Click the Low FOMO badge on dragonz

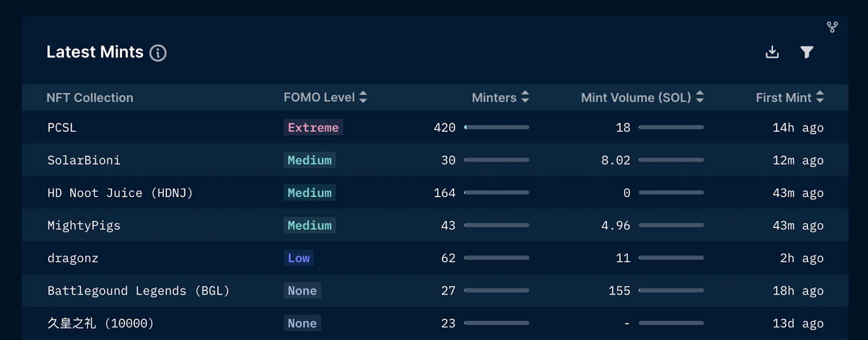(x=299, y=258)
